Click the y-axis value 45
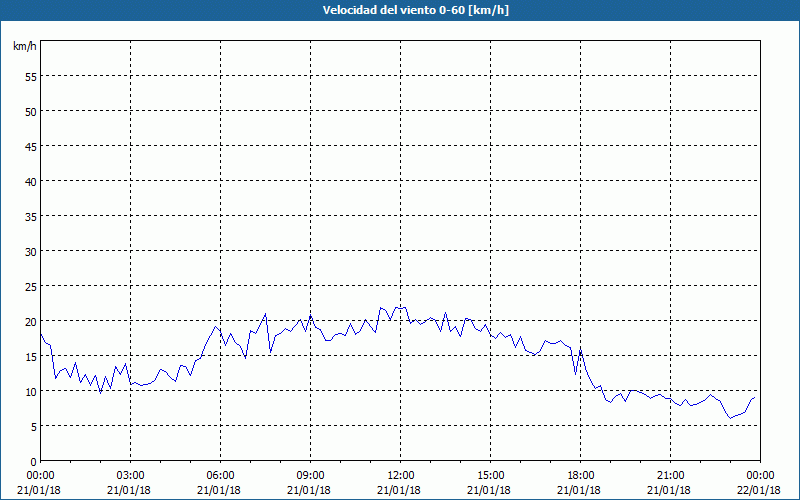 pos(31,147)
